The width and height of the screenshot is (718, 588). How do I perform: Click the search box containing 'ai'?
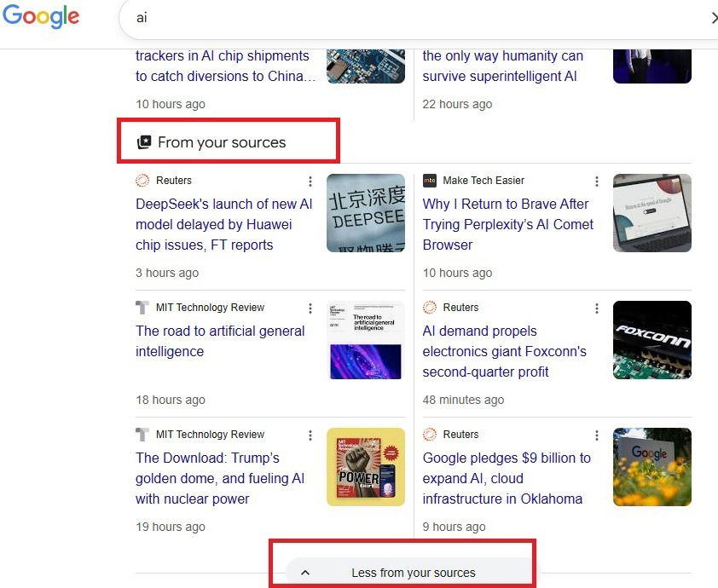(x=418, y=18)
